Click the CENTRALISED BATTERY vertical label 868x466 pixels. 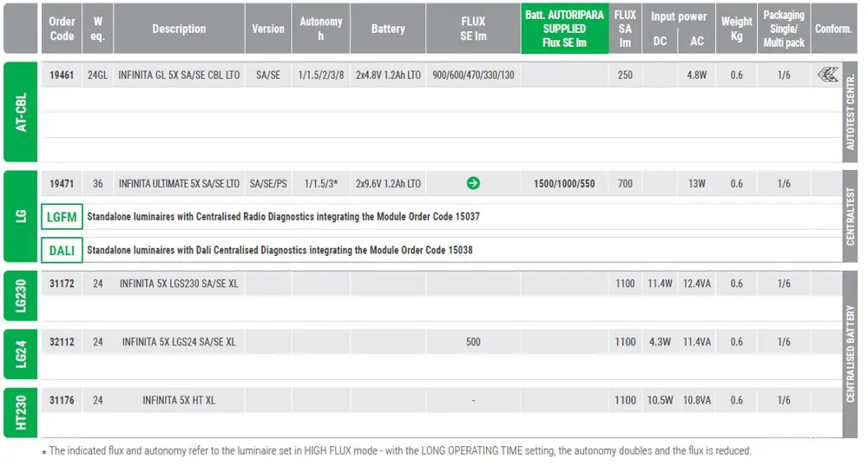click(x=851, y=354)
